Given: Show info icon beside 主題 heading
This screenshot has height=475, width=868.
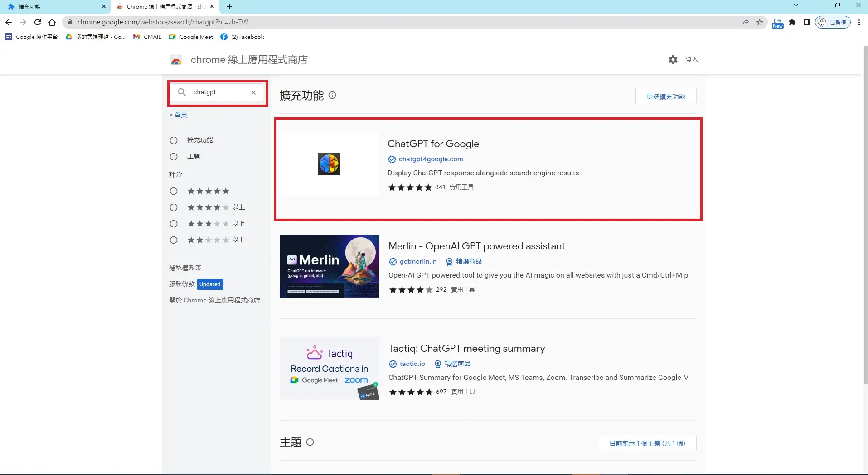Looking at the screenshot, I should coord(310,442).
